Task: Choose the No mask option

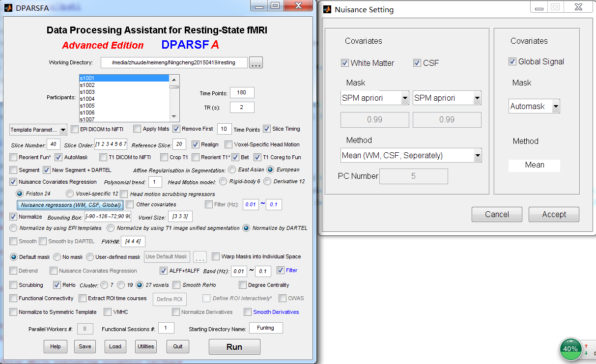Action: pos(58,256)
